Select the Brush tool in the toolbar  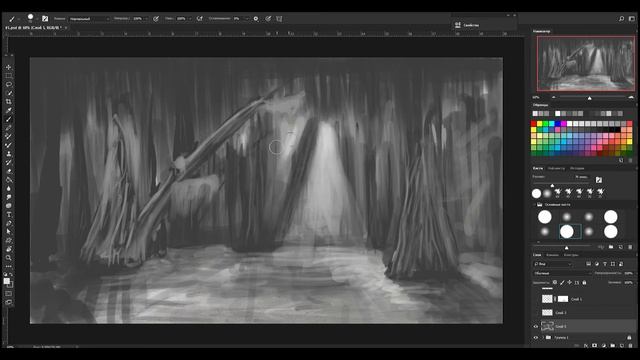(9, 119)
